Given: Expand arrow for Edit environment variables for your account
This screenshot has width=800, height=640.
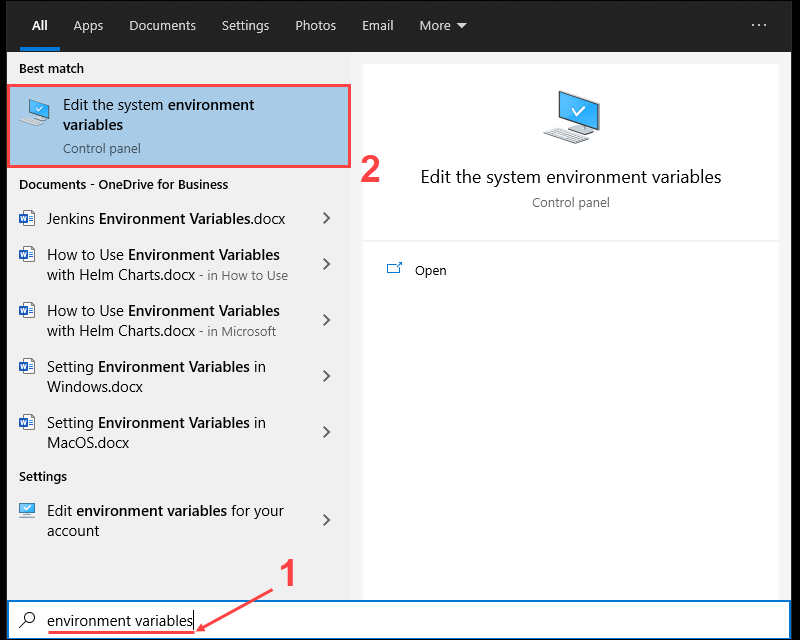Looking at the screenshot, I should (327, 520).
